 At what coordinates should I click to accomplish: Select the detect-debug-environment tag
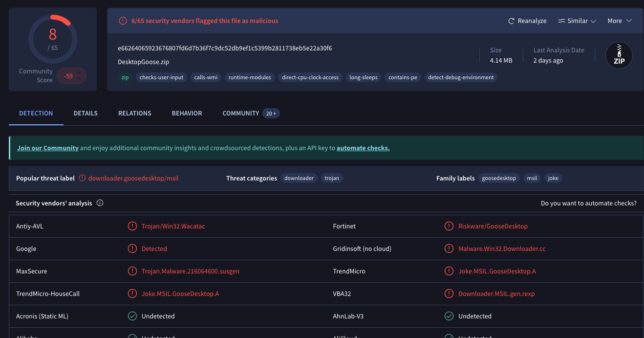(461, 77)
